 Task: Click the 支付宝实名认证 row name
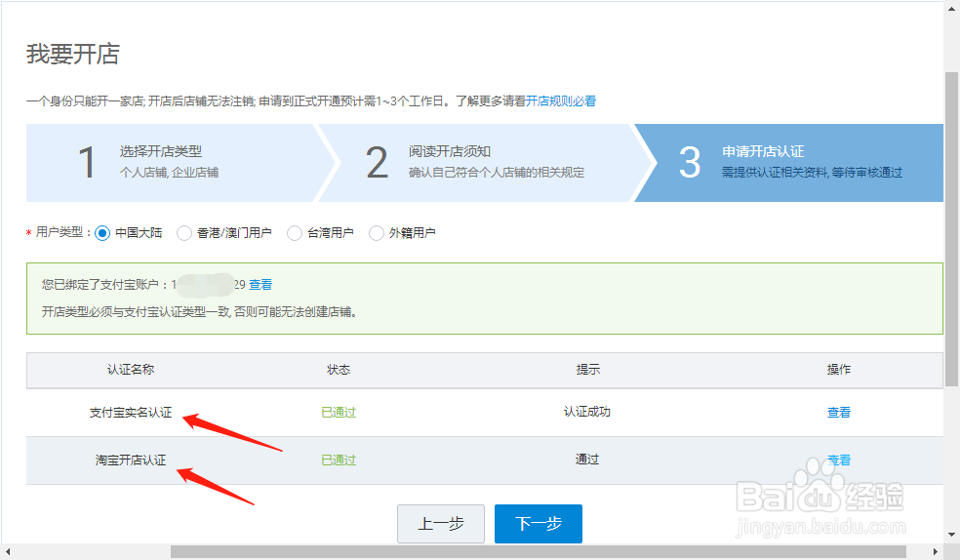pyautogui.click(x=131, y=413)
